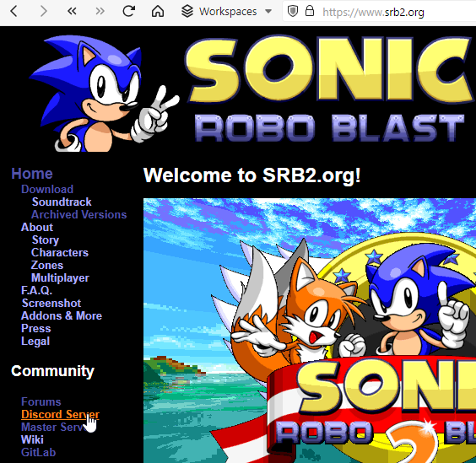Go to Archived Versions
Image resolution: width=476 pixels, height=463 pixels.
[79, 215]
